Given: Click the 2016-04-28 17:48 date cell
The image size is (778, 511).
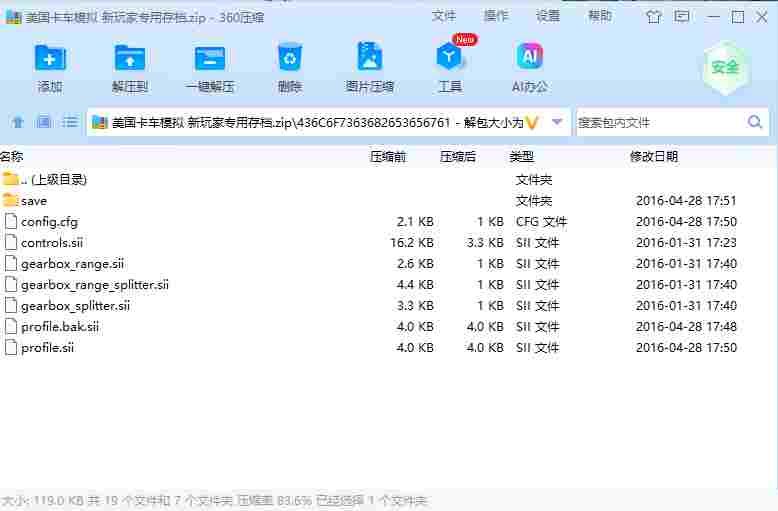Looking at the screenshot, I should pos(686,326).
